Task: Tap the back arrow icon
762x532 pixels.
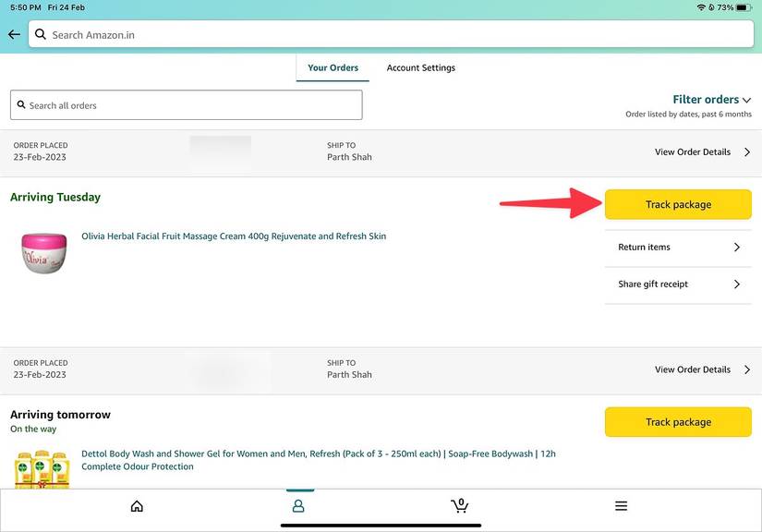Action: pos(14,35)
